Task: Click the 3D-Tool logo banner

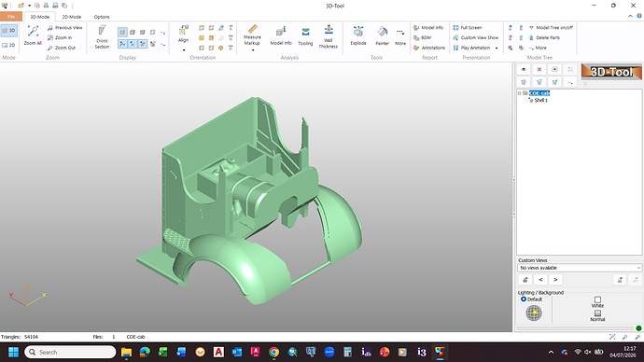Action: (611, 72)
